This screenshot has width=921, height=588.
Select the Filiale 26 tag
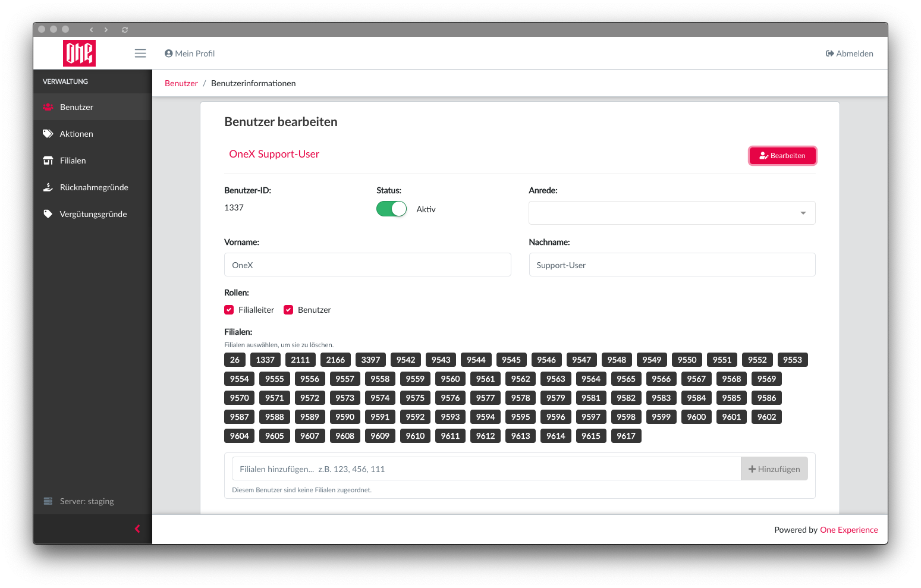pos(235,360)
